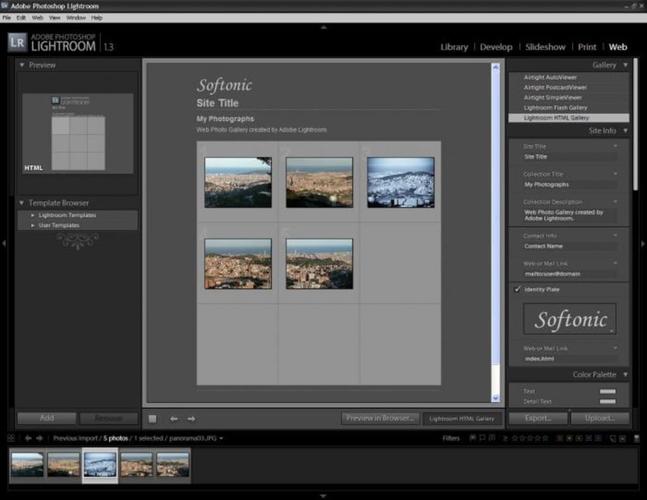Click scroll down arrow in gallery preview

[496, 398]
